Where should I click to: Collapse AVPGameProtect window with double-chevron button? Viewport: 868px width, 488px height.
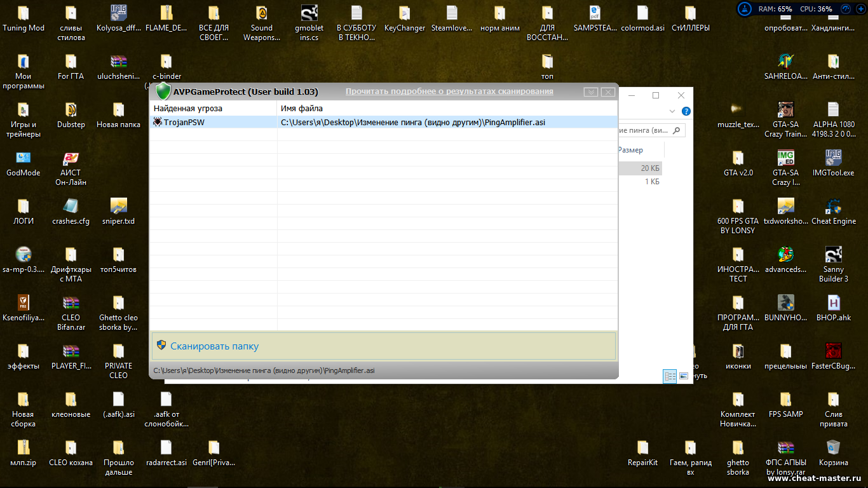click(591, 92)
